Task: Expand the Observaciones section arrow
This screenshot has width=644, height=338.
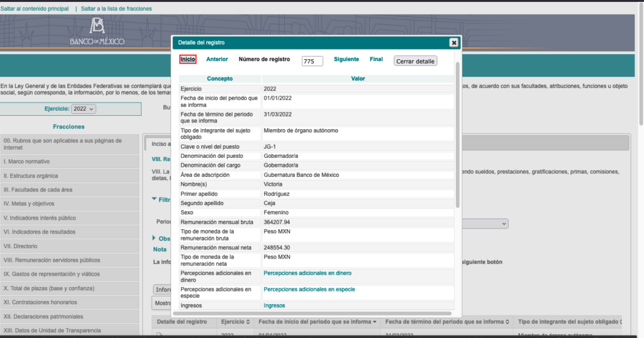Action: click(x=154, y=238)
